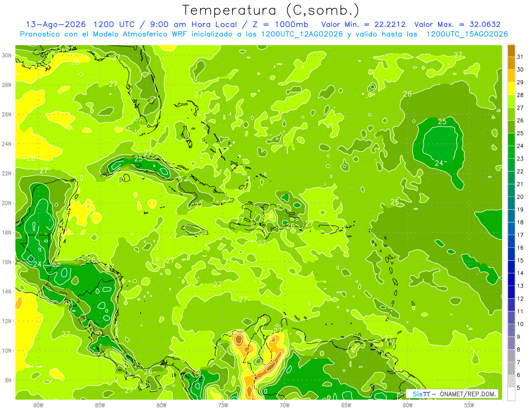Click the dark orange legend swatch above 31
Image resolution: width=532 pixels, height=411 pixels.
[511, 51]
